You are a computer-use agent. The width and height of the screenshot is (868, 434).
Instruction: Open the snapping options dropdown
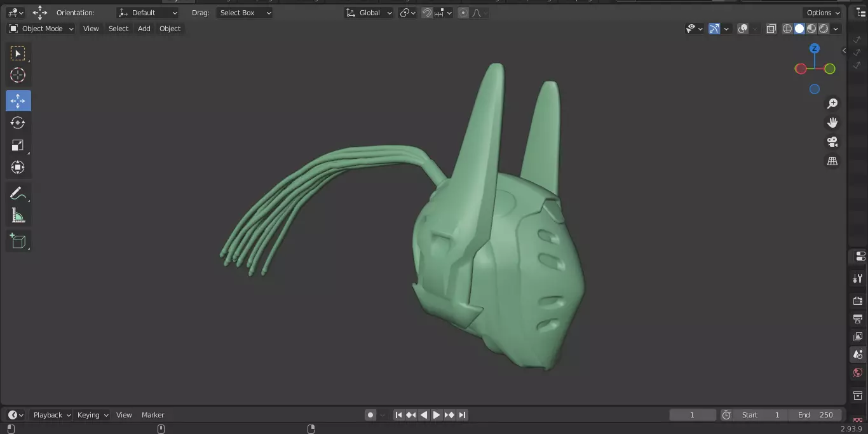pos(444,13)
